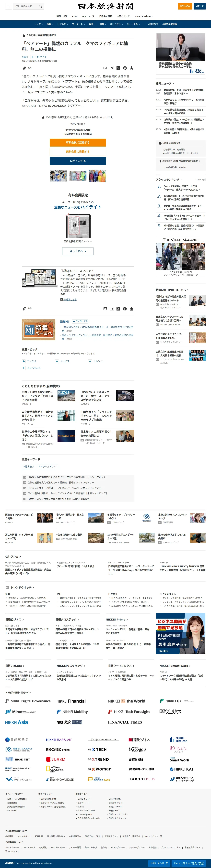
Task: Open the 日経 Gooday logo link
Action: [137, 749]
